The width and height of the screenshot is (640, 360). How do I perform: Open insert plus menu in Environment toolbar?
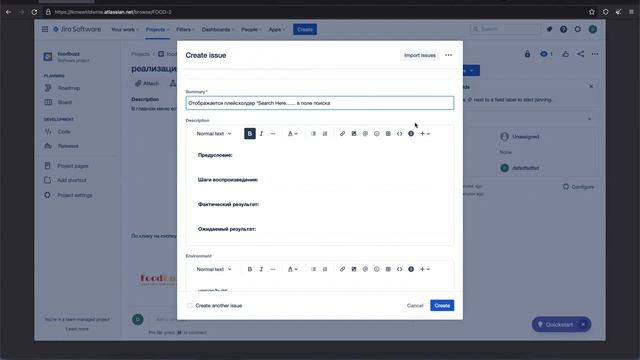pos(425,269)
